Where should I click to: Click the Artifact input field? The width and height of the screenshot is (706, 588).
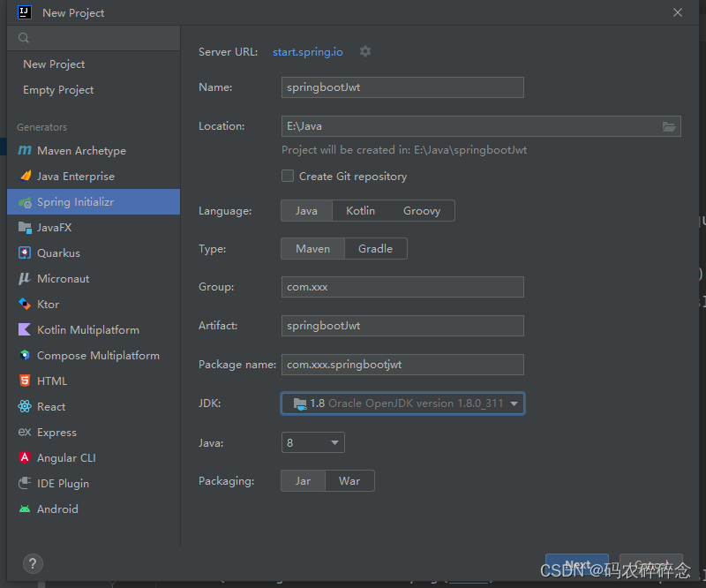[402, 326]
